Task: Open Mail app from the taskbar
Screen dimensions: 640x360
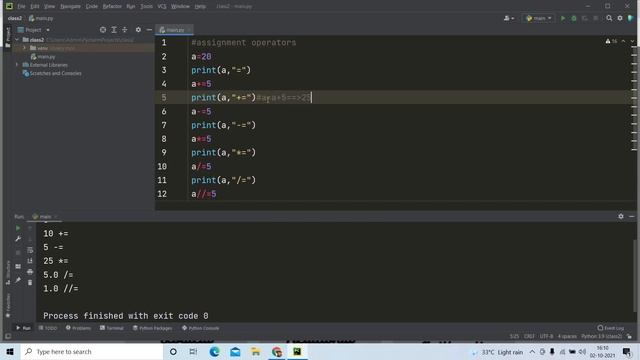Action: pyautogui.click(x=235, y=352)
